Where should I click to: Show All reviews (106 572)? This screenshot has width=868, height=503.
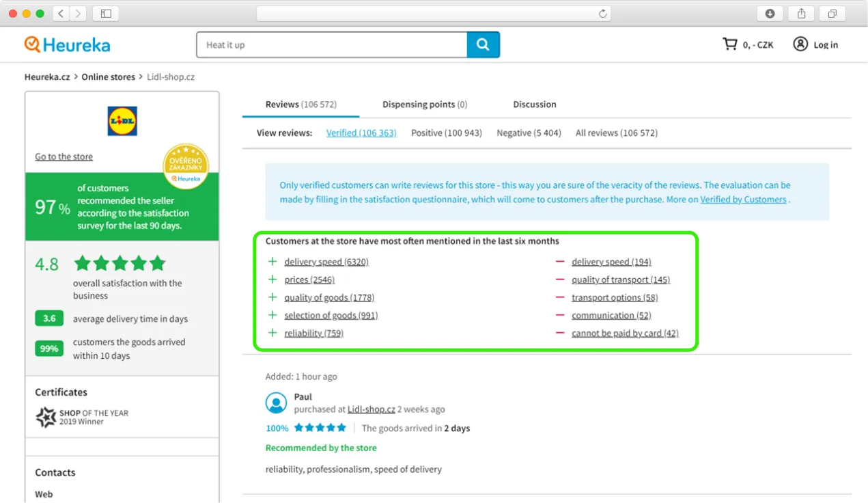click(x=616, y=133)
